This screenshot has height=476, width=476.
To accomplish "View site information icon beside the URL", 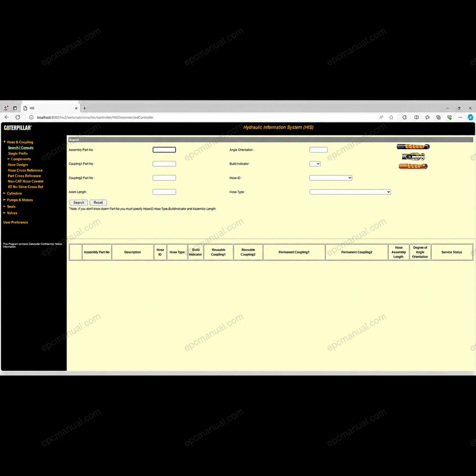I will [31, 117].
